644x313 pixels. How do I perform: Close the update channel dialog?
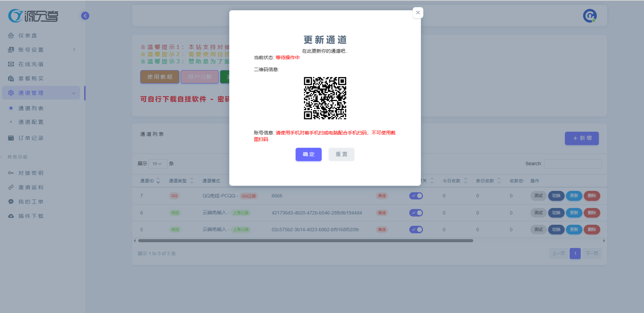[x=418, y=13]
